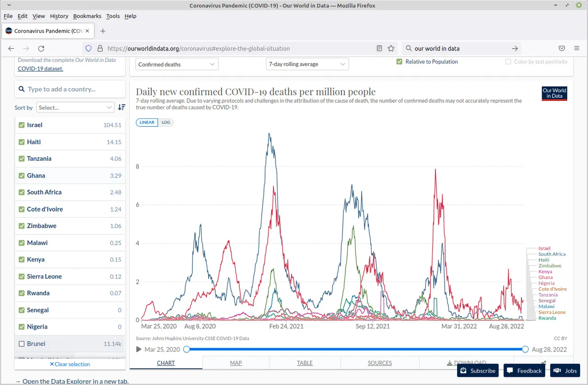Toggle South Africa checkbox off

(x=21, y=192)
